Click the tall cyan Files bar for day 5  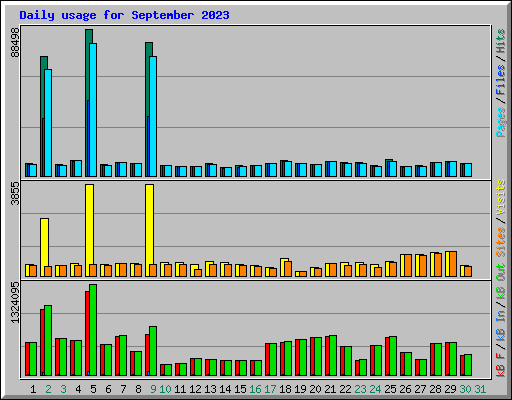pos(93,110)
